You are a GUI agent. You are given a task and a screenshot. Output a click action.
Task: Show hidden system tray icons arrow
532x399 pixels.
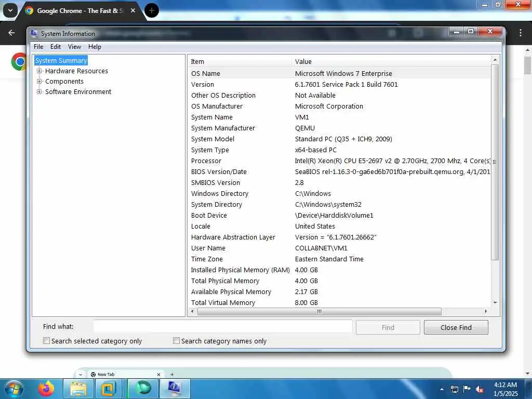(442, 389)
